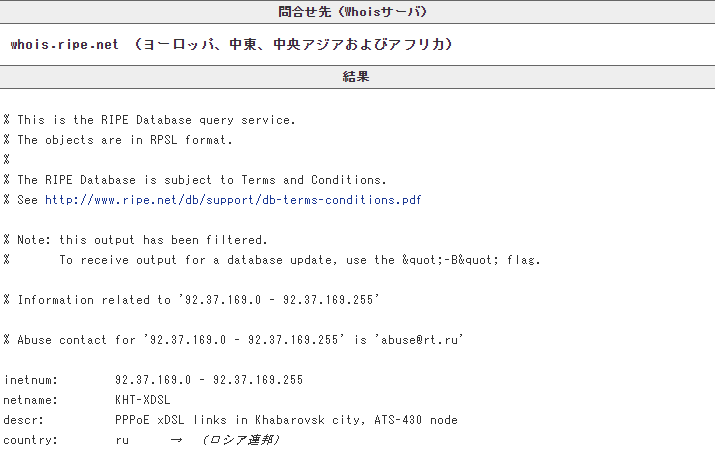715x450 pixels.
Task: Click the inetnum value 92.37.169.0 - 92.37.169.255
Action: [209, 380]
